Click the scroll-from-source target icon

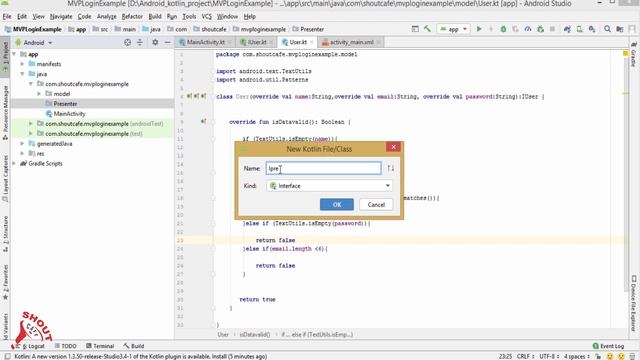coord(127,42)
